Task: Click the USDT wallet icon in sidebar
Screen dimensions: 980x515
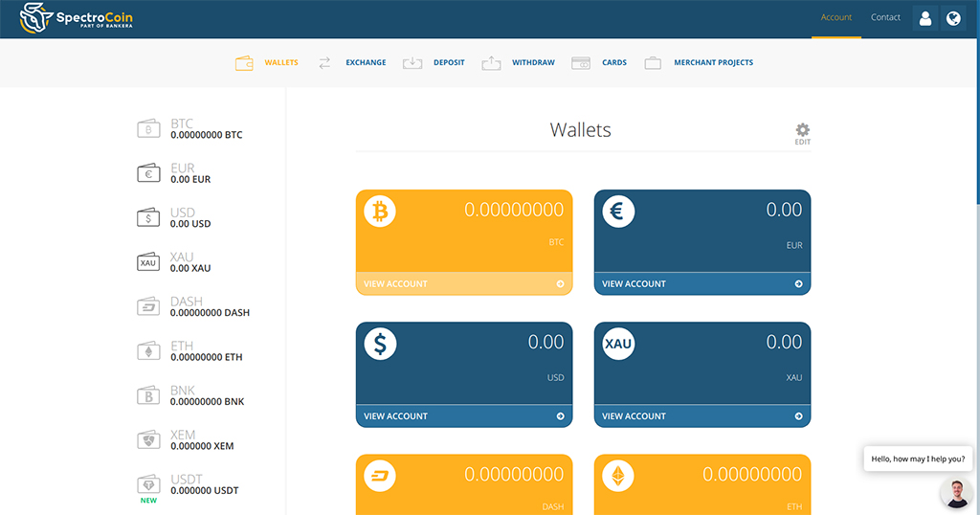Action: click(148, 483)
